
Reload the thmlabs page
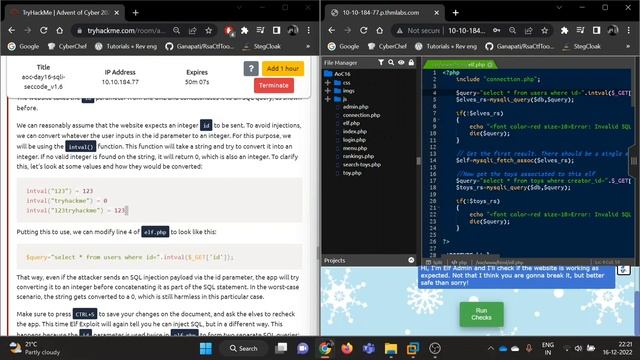coord(364,31)
